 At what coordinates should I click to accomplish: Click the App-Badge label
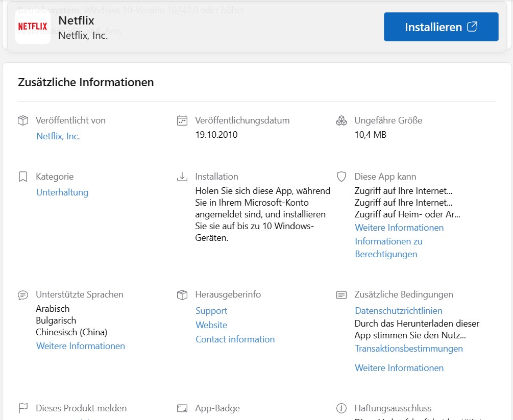point(217,408)
